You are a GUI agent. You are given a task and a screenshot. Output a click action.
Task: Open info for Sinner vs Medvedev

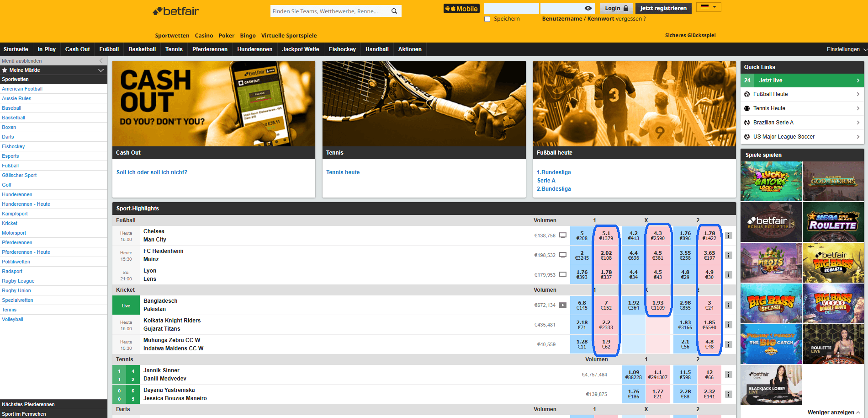(729, 375)
